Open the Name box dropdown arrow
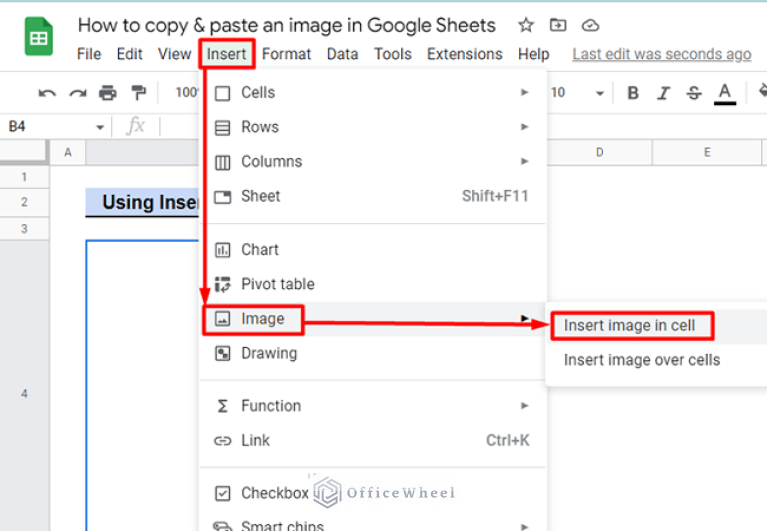This screenshot has width=767, height=531. pyautogui.click(x=100, y=127)
